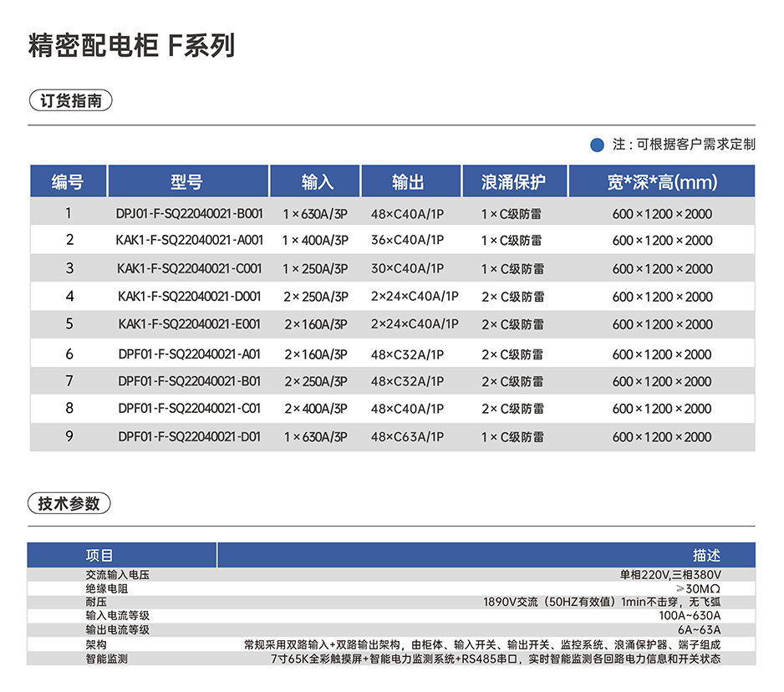This screenshot has height=692, width=784.
Task: Select the 输入 column header
Action: (315, 181)
